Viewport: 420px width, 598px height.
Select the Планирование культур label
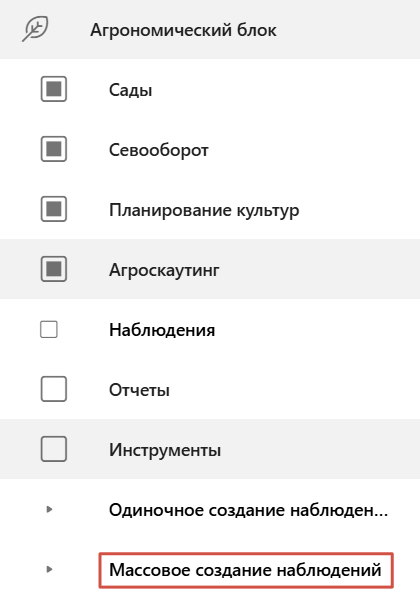click(204, 210)
